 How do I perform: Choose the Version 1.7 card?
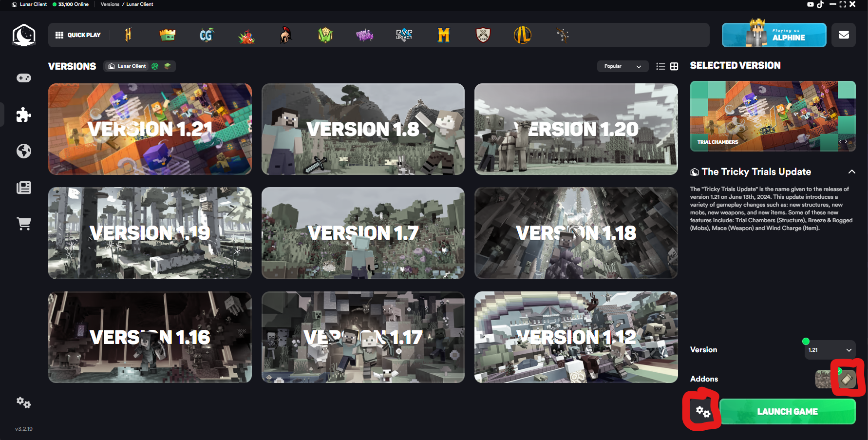tap(363, 233)
